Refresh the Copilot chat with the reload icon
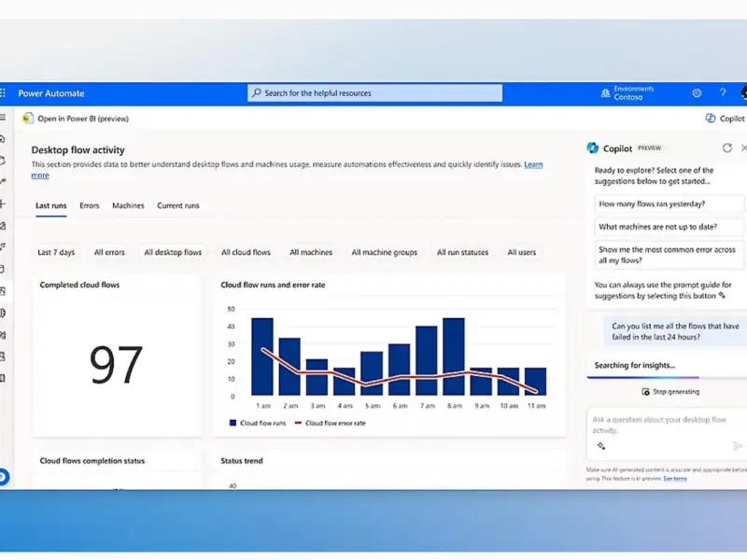This screenshot has width=747, height=560. coord(727,147)
